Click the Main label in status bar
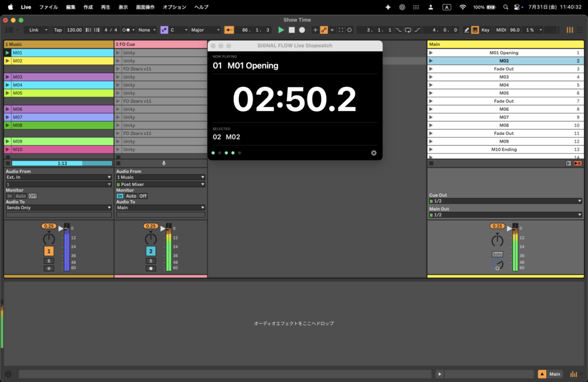588x382 pixels. point(555,374)
